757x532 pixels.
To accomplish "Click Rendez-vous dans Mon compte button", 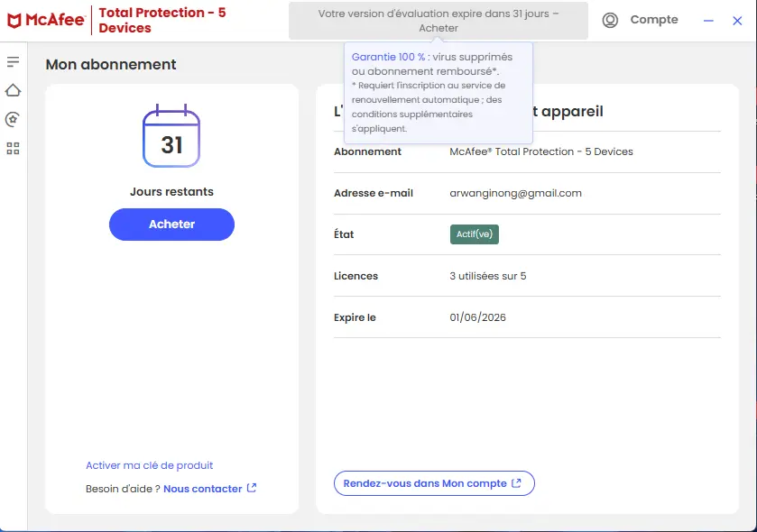I will click(x=434, y=483).
